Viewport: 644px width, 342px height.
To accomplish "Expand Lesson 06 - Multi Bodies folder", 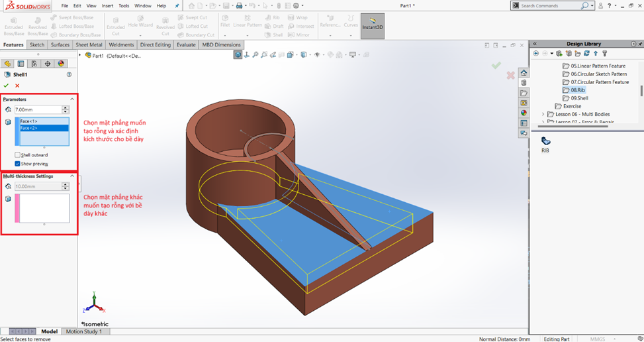I will [543, 114].
